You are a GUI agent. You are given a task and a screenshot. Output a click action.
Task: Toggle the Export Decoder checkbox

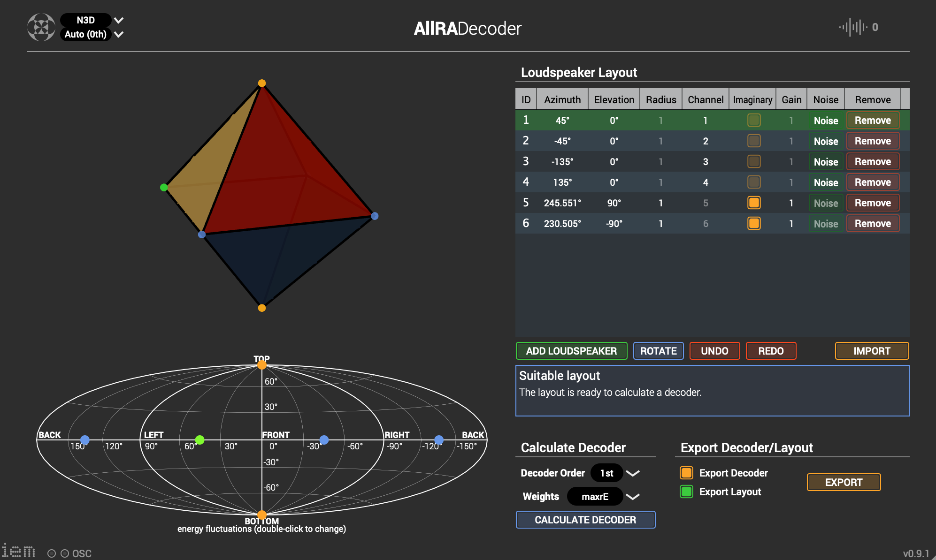(x=686, y=473)
